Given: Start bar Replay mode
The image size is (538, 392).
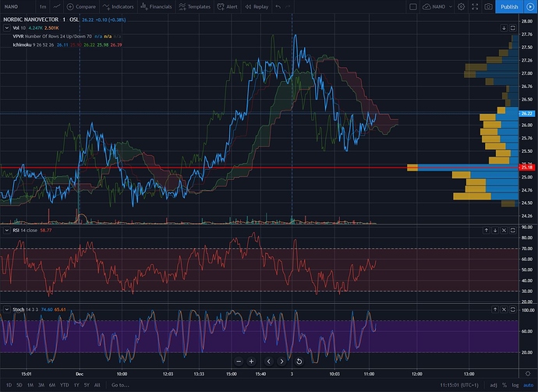Looking at the screenshot, I should click(257, 6).
